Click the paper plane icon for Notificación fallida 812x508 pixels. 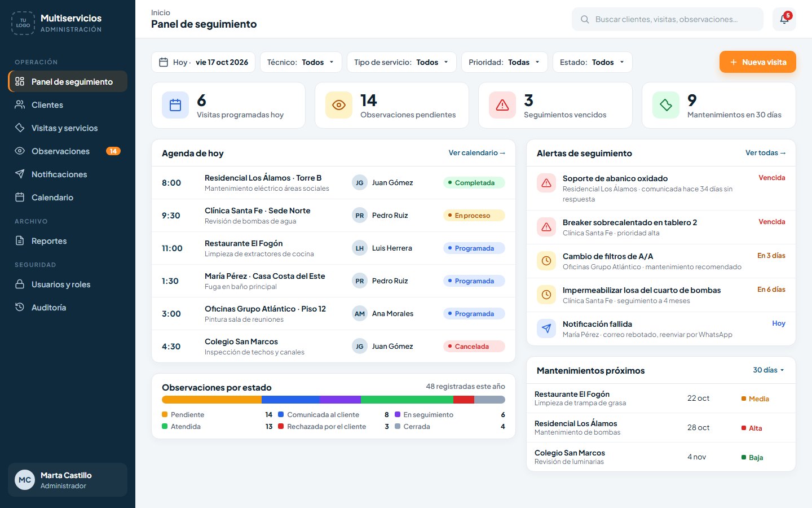coord(546,329)
